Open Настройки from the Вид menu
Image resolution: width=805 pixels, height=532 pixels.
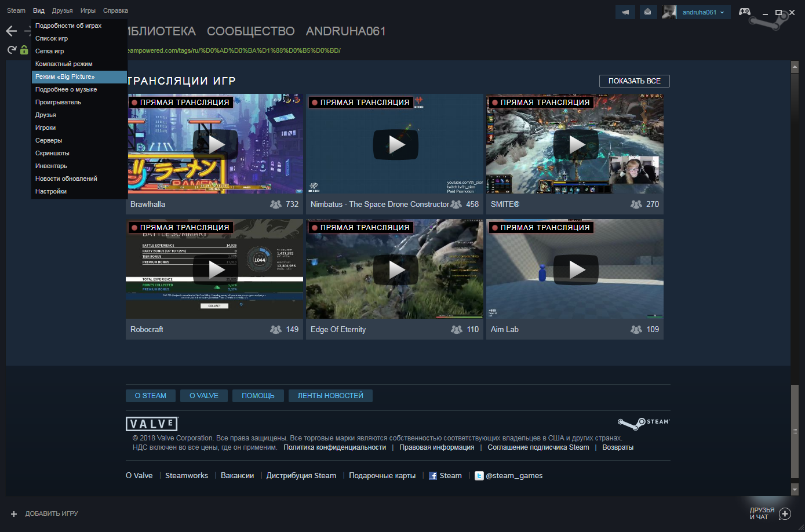coord(51,191)
